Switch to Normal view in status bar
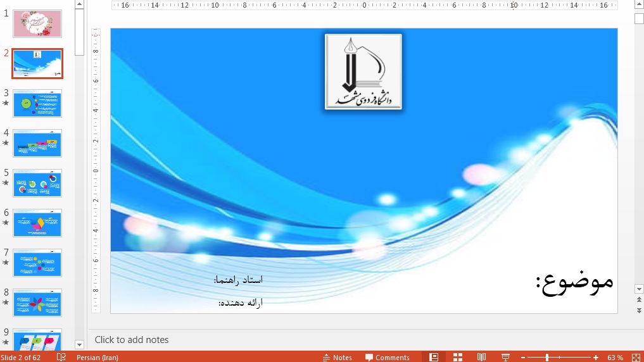Image resolution: width=644 pixels, height=362 pixels. tap(434, 357)
